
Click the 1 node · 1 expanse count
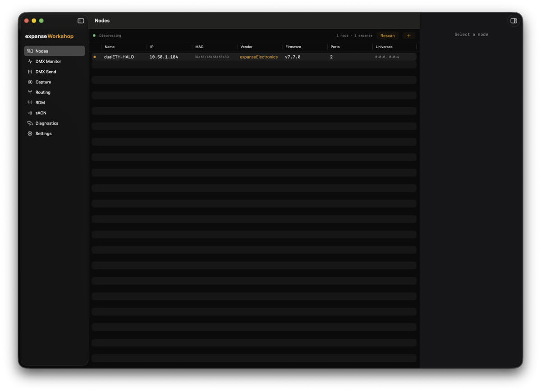354,36
